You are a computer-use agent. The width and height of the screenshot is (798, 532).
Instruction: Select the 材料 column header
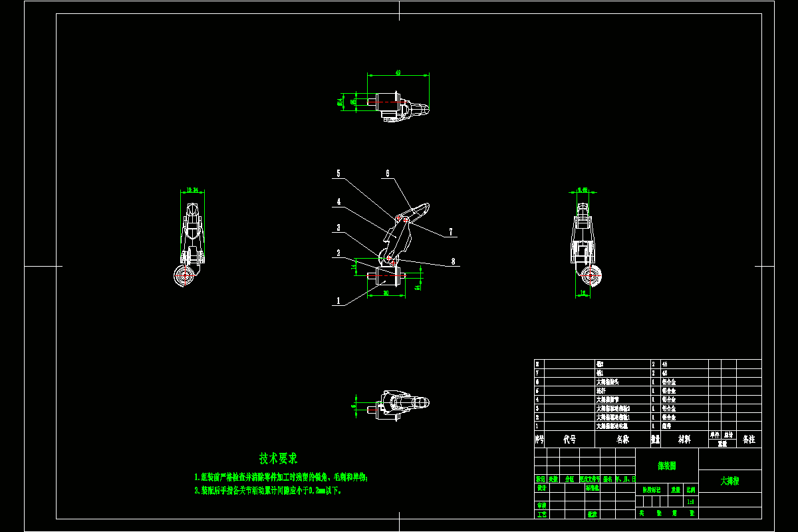[684, 440]
